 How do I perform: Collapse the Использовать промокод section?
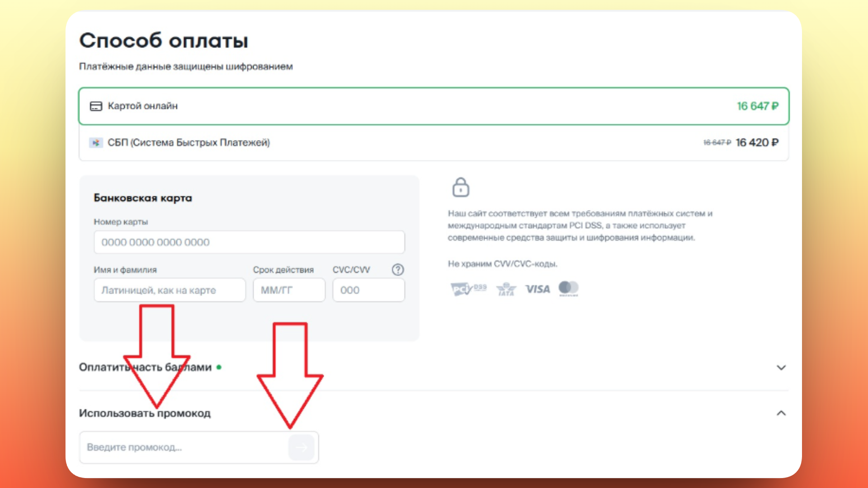pos(781,413)
